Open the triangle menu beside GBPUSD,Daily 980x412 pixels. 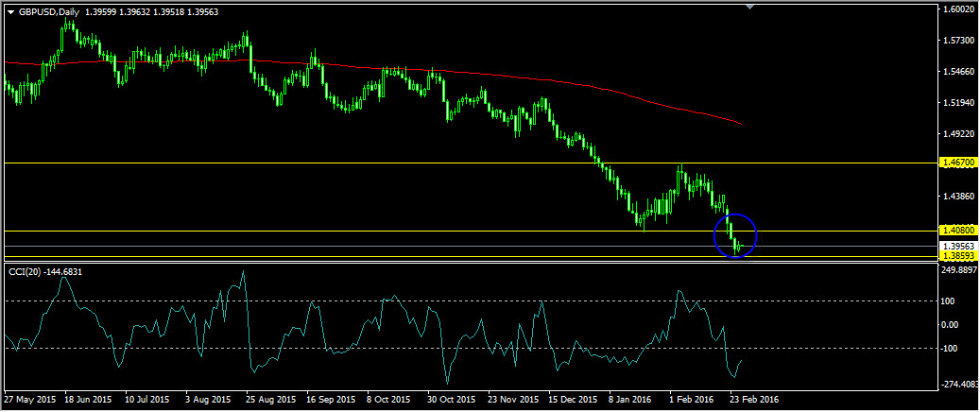10,12
